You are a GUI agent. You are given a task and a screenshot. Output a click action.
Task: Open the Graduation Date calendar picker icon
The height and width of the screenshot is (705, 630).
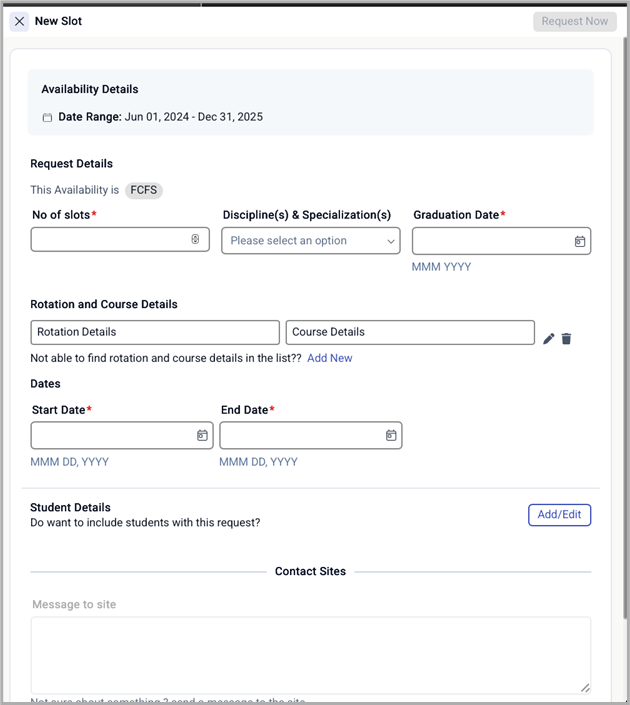580,241
